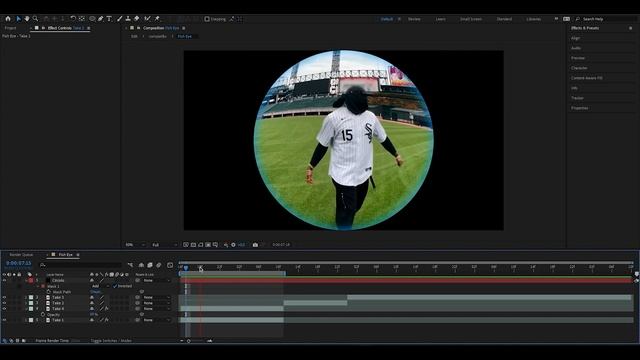Open the Align panel
The height and width of the screenshot is (360, 640).
pyautogui.click(x=576, y=38)
